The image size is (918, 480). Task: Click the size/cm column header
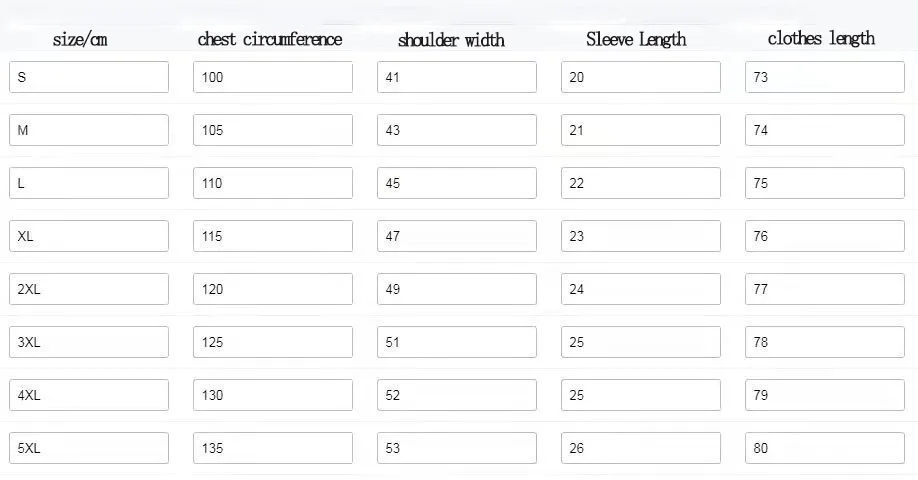pyautogui.click(x=80, y=40)
